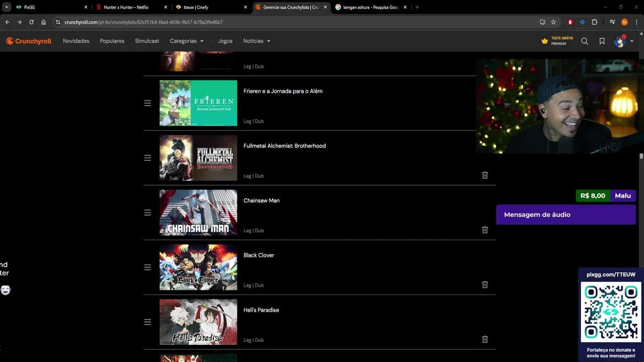Click the Frieren thumbnail image
The width and height of the screenshot is (644, 362).
[x=198, y=103]
